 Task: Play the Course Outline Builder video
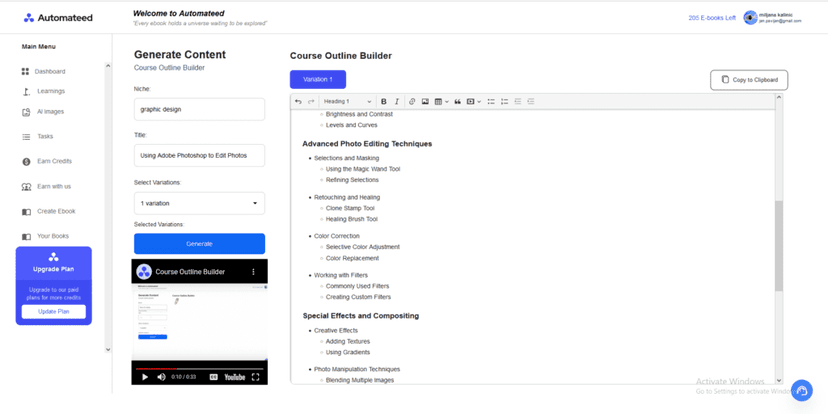[145, 377]
